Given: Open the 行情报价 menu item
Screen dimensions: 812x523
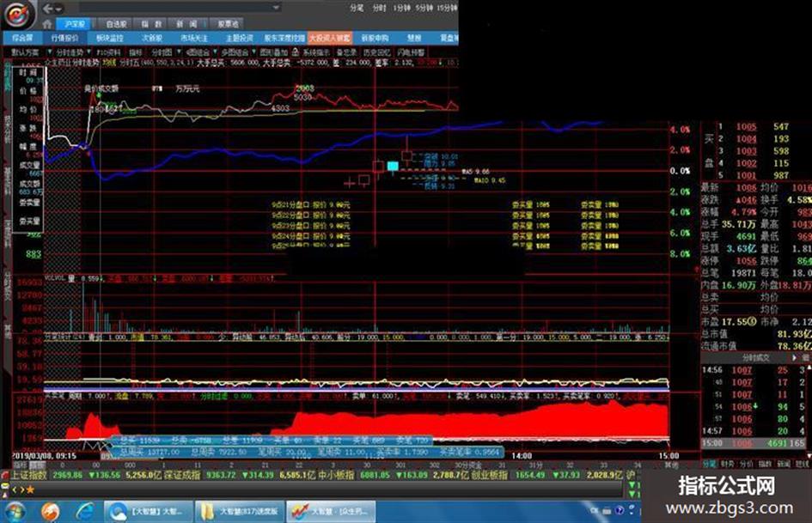Looking at the screenshot, I should [64, 38].
